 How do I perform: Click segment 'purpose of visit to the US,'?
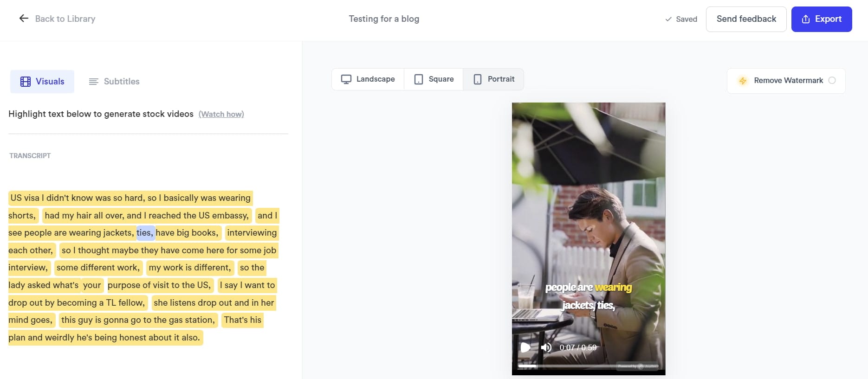(x=160, y=285)
